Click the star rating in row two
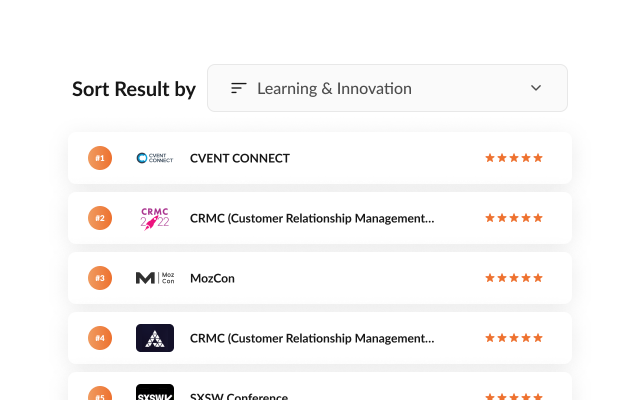 [514, 218]
